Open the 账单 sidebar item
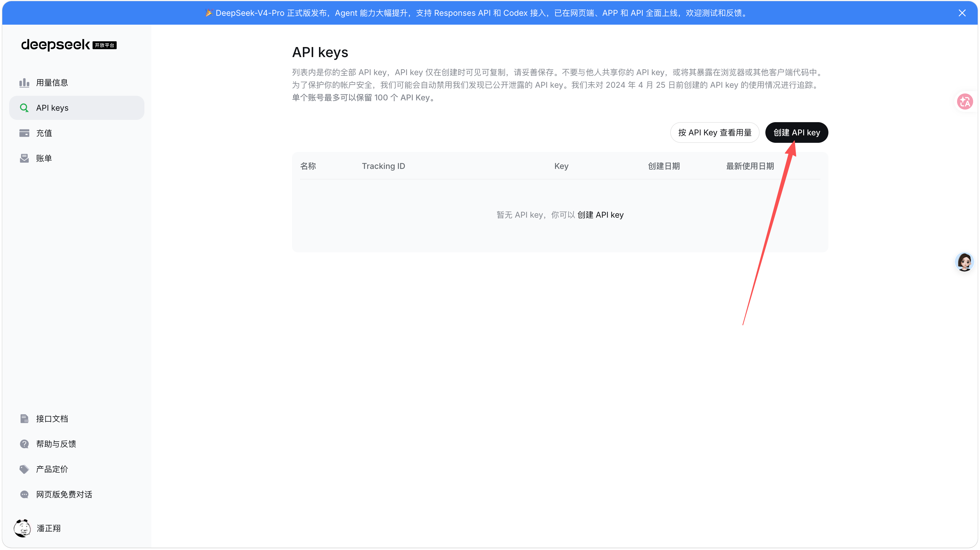Viewport: 980px width, 550px height. pos(77,158)
